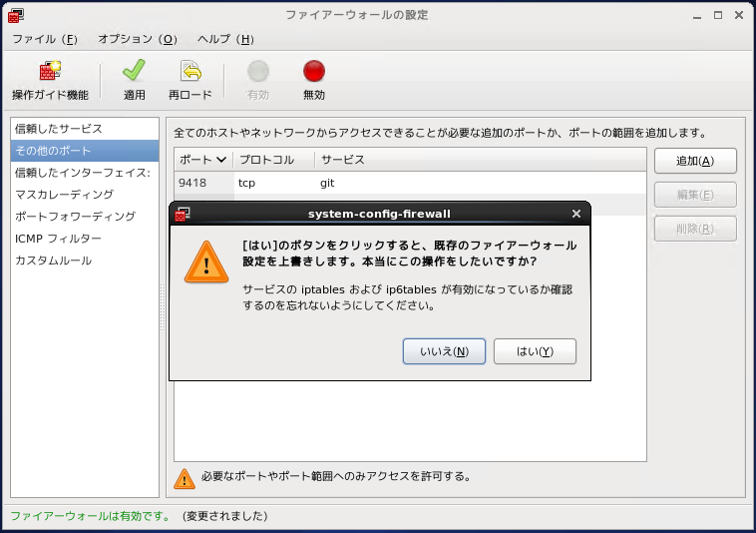Open the ヘルプ(H) menu

point(225,39)
